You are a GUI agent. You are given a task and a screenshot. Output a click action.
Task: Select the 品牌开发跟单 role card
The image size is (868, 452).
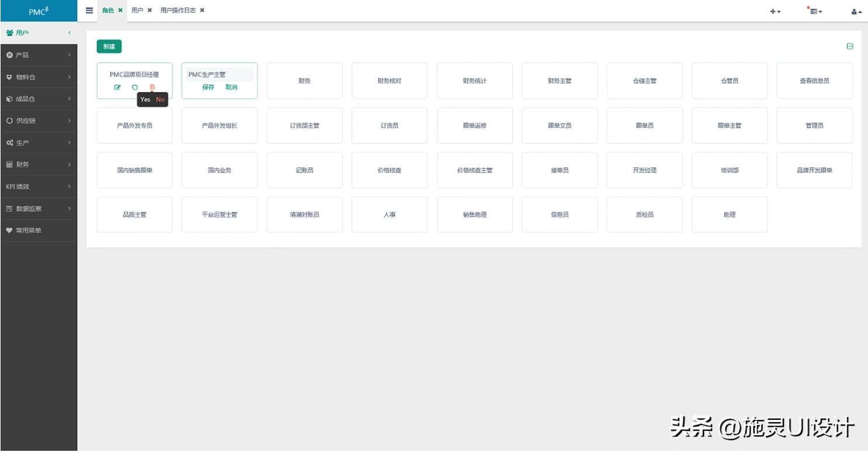tap(814, 170)
